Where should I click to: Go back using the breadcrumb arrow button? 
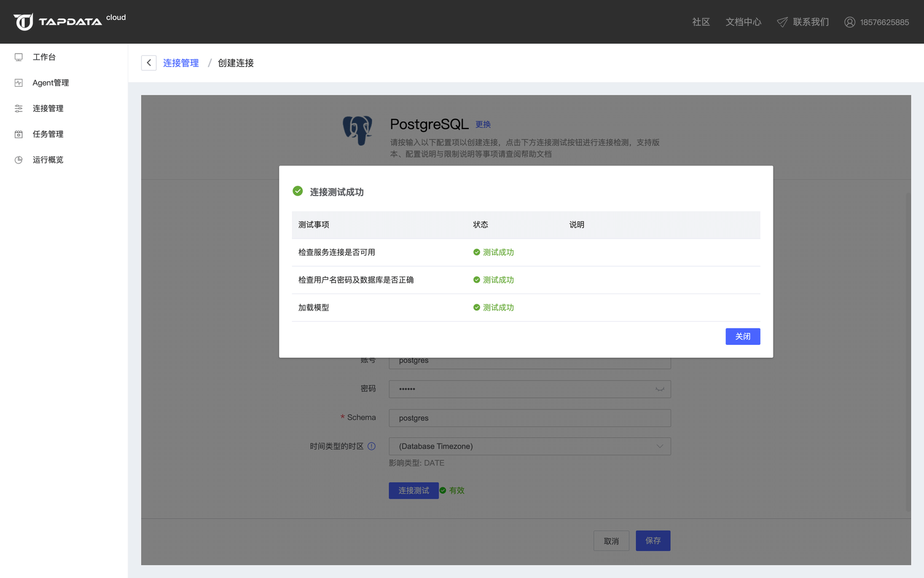coord(149,63)
